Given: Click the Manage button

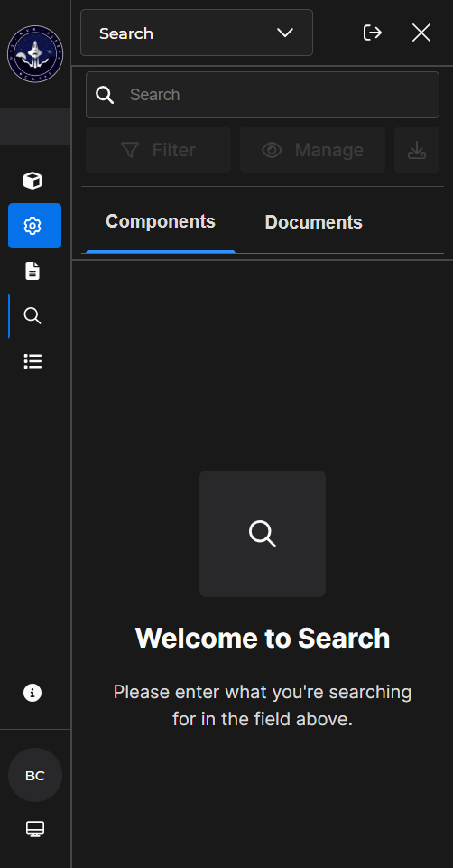Looking at the screenshot, I should click(312, 150).
